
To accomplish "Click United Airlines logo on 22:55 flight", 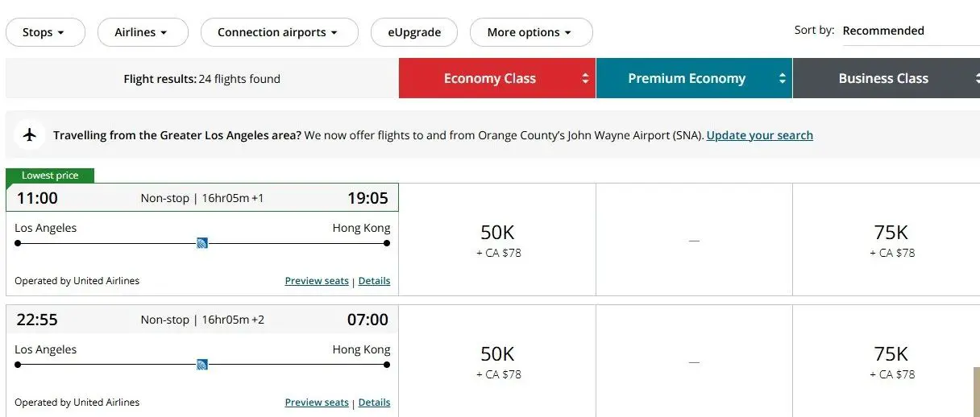I will [202, 365].
